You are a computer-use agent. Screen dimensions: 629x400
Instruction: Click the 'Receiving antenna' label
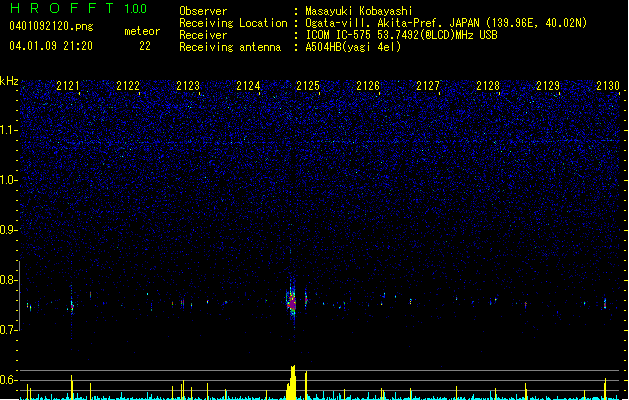coord(230,47)
